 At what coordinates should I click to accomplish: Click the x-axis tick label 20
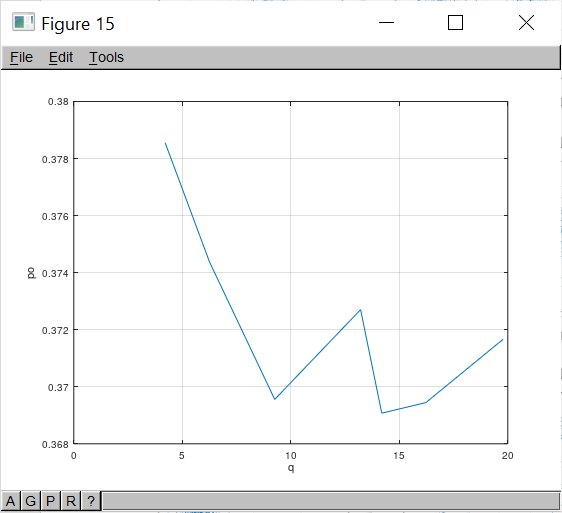(508, 456)
